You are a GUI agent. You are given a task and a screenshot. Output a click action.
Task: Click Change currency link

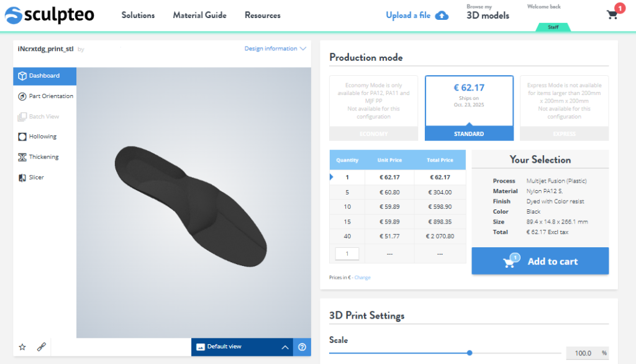(362, 278)
